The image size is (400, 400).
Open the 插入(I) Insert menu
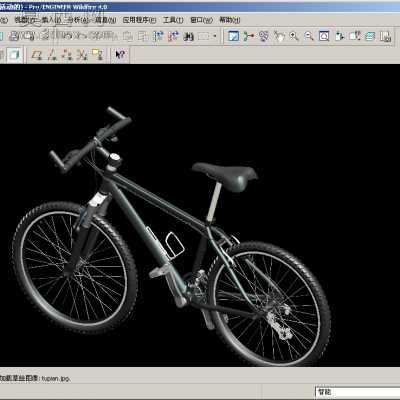click(51, 20)
